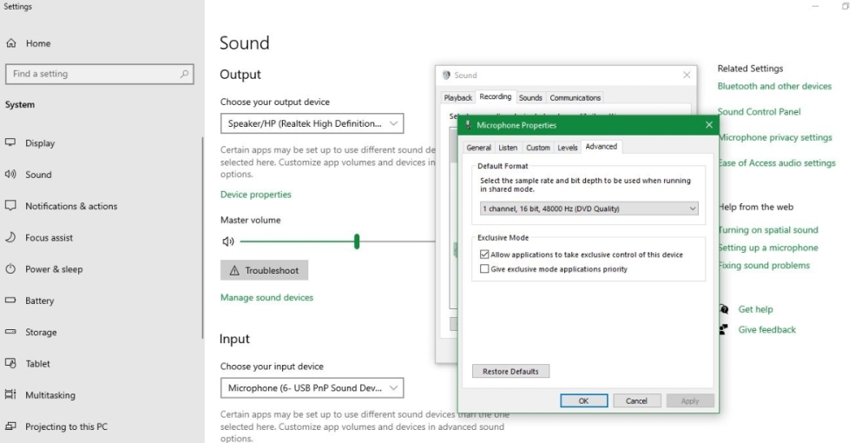
Task: Click the master volume slider handle
Action: (357, 241)
